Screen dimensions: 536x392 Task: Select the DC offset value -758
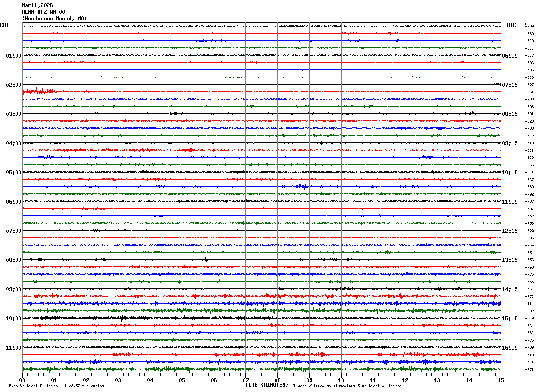[x=529, y=282]
